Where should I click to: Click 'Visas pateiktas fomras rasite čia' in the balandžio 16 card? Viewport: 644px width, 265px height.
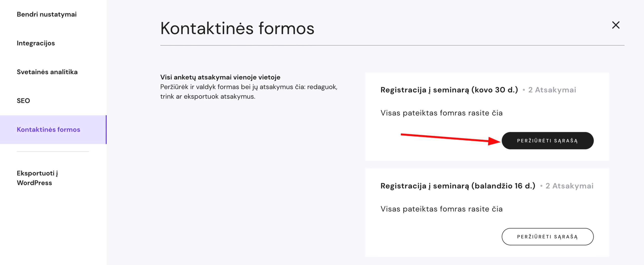441,209
